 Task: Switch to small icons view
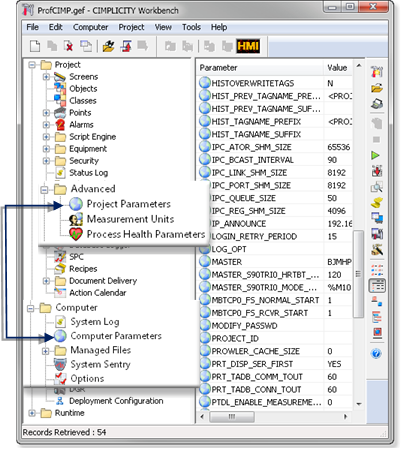click(377, 270)
